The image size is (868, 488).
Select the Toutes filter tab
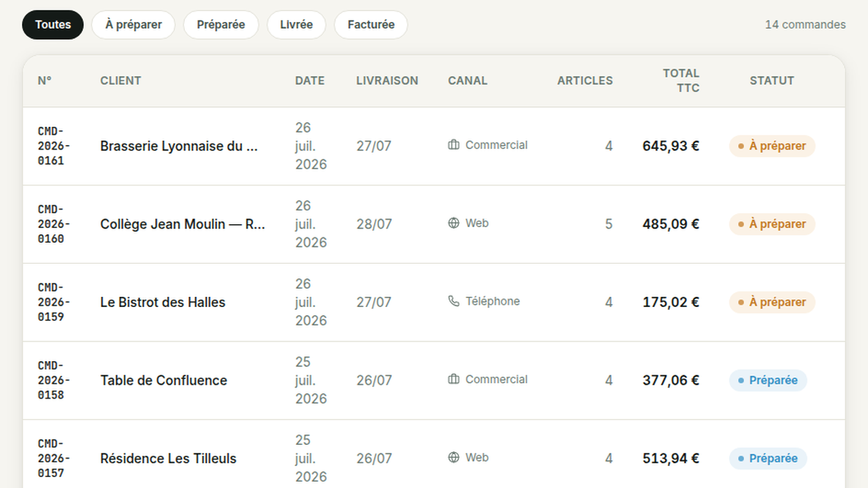tap(53, 25)
